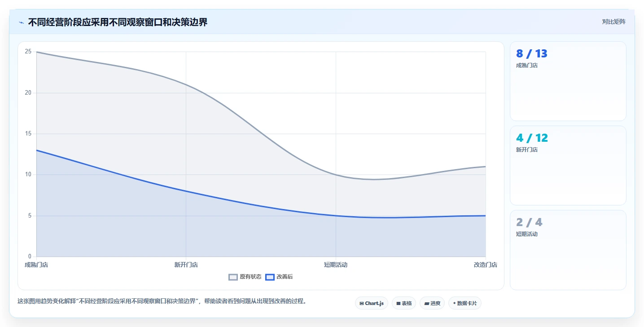The image size is (644, 327).
Task: Click the chart title 不同经营阶段应采用不同观察窗口和决策边界
Action: [118, 22]
